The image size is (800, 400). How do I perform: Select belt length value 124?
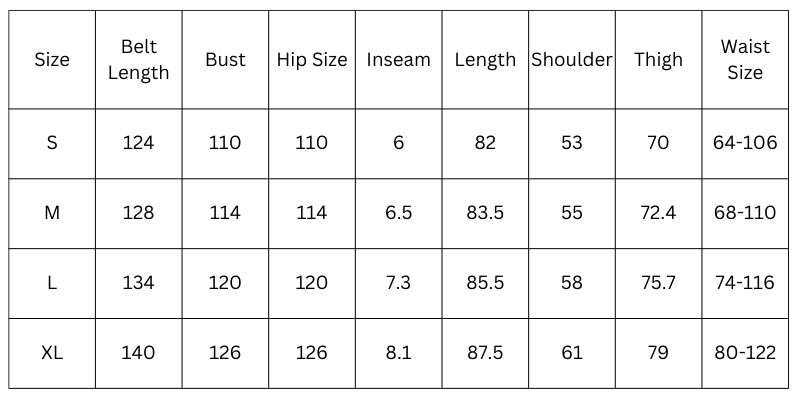tap(138, 143)
